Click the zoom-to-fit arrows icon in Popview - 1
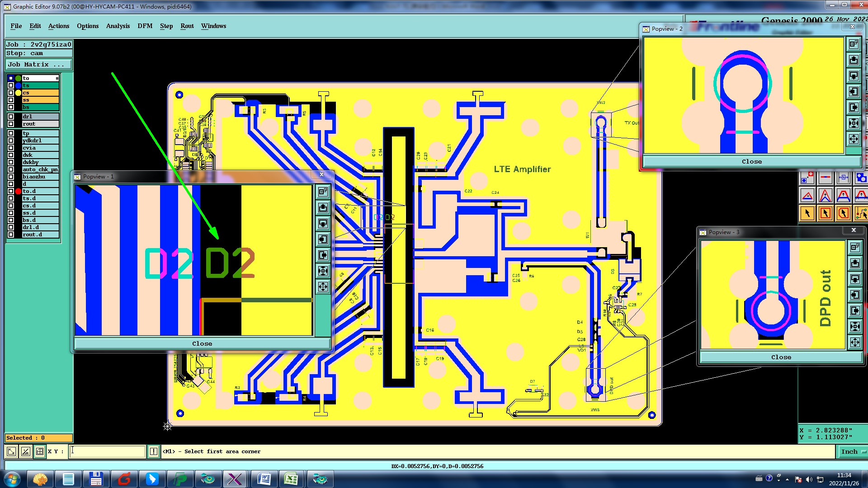The image size is (868, 488). tap(323, 271)
